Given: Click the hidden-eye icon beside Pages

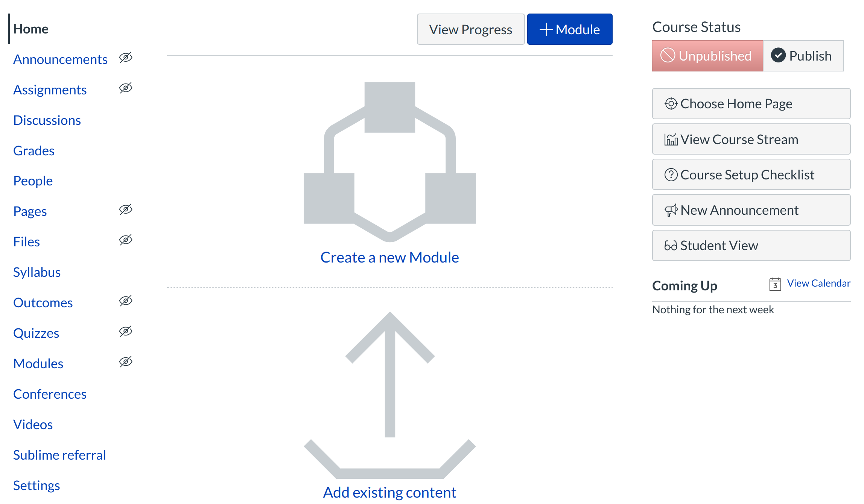Looking at the screenshot, I should tap(126, 209).
